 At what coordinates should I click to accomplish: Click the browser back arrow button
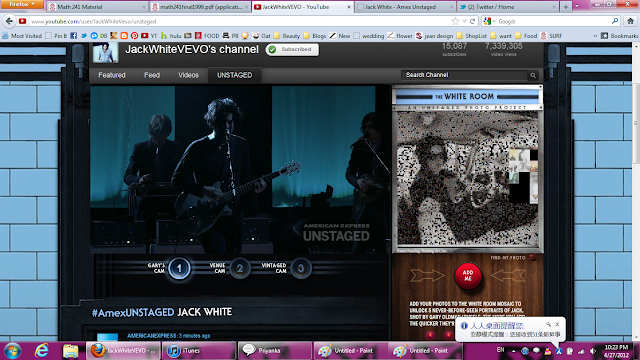click(9, 21)
